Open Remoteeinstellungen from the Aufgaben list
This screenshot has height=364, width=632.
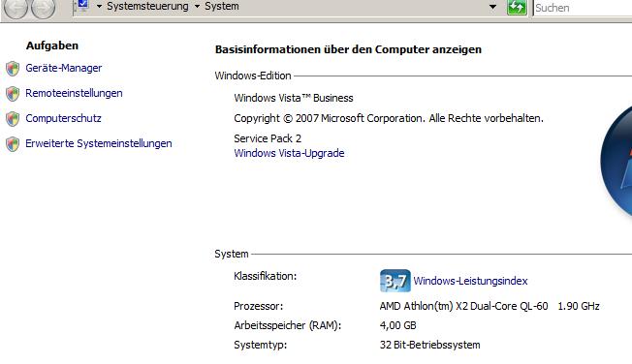74,93
